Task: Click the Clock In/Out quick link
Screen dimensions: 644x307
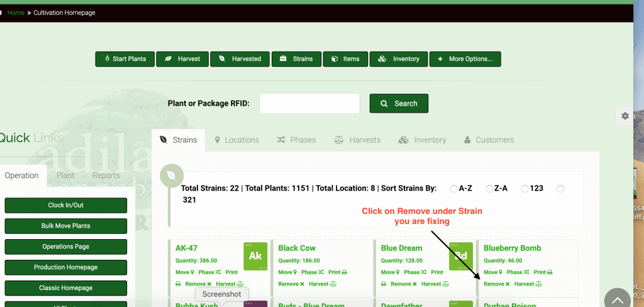Action: tap(65, 205)
